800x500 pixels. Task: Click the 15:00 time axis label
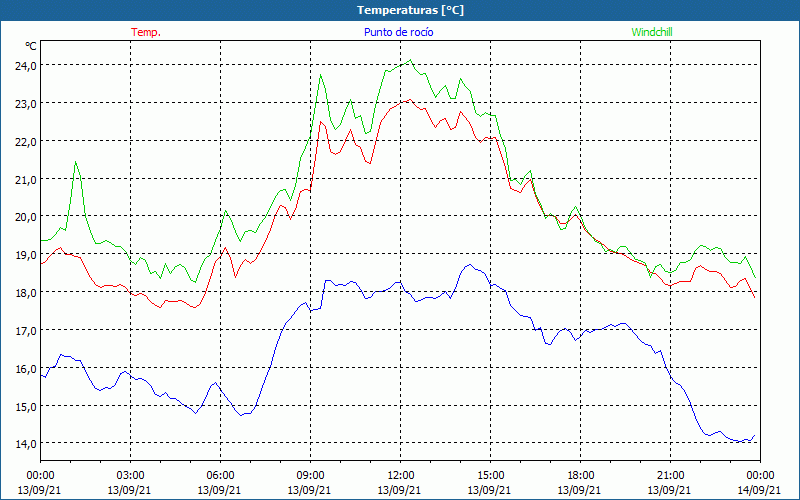[x=490, y=476]
